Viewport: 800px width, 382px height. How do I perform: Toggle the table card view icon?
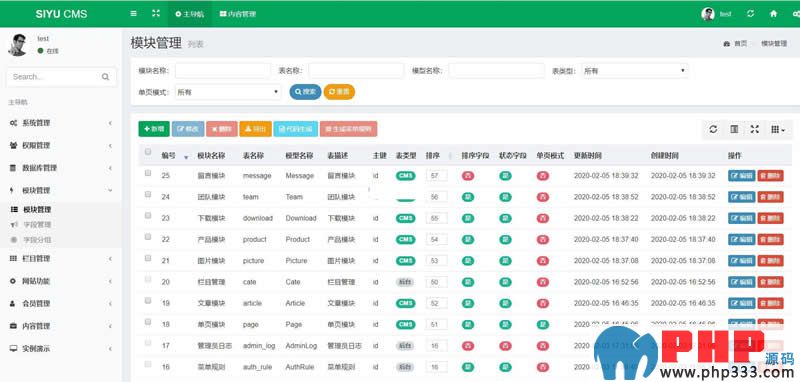734,130
